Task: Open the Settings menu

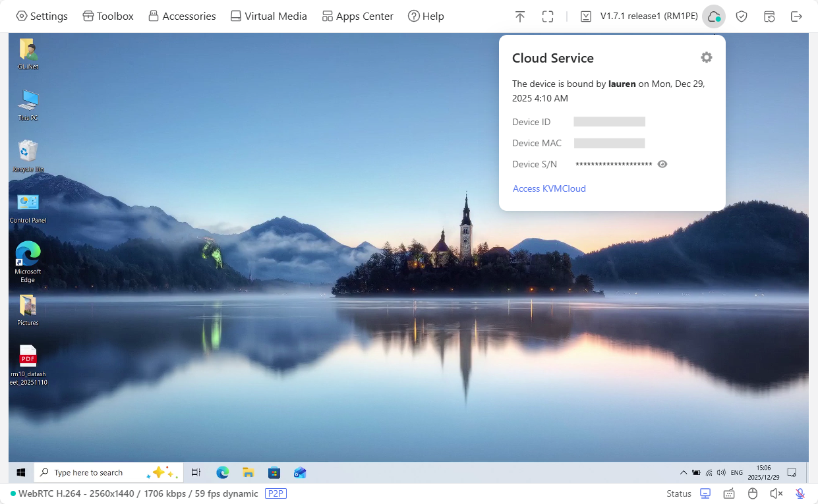Action: (42, 16)
